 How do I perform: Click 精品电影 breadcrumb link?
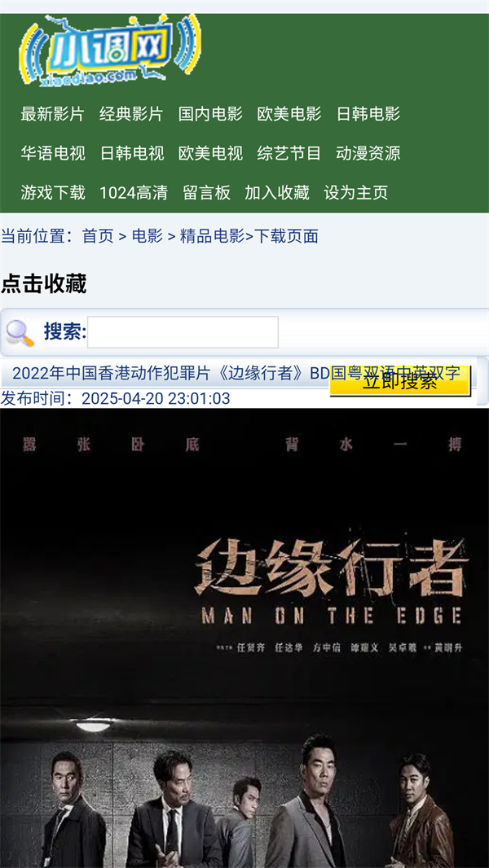coord(212,236)
